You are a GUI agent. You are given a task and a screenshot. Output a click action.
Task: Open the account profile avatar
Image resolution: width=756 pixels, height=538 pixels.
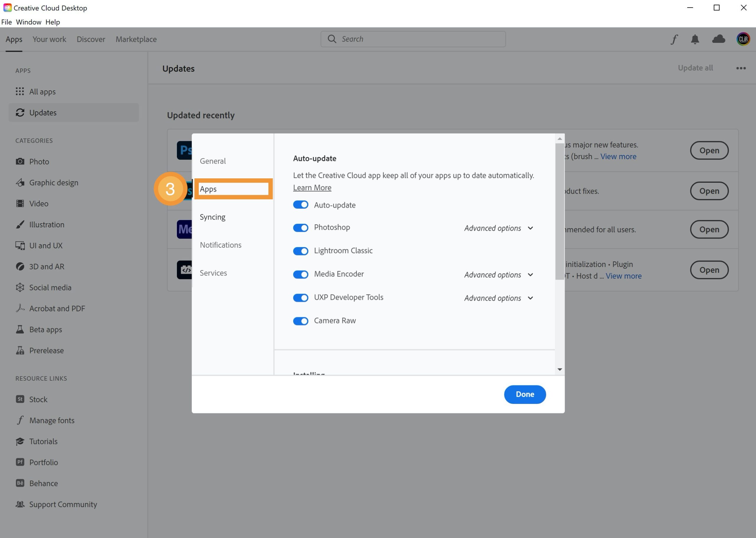[x=743, y=39]
